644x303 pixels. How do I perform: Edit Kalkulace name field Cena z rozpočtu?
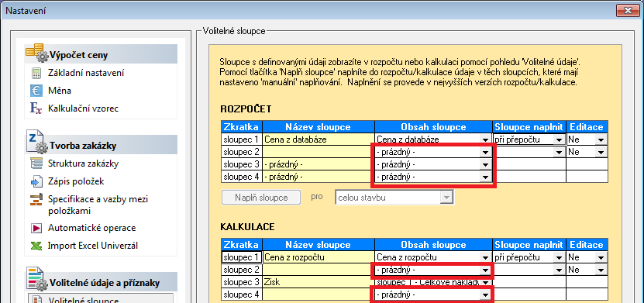[x=319, y=257]
